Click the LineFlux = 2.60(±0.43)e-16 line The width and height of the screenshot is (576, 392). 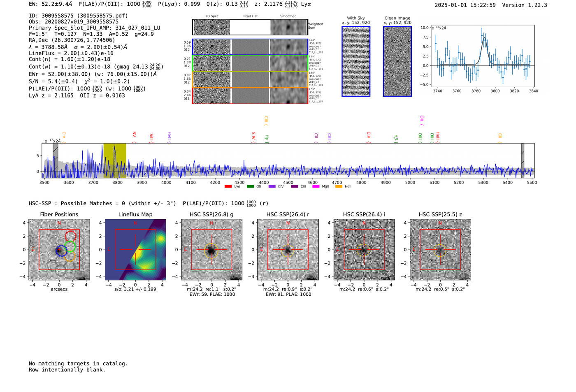[71, 53]
